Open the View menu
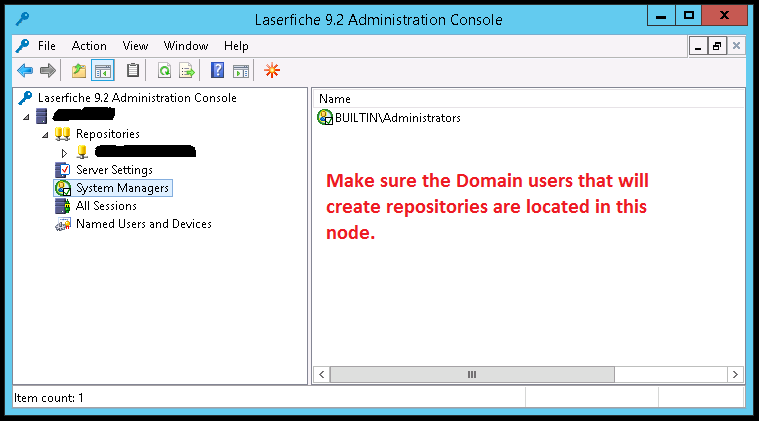Screen dimensions: 759x421 click(x=135, y=46)
